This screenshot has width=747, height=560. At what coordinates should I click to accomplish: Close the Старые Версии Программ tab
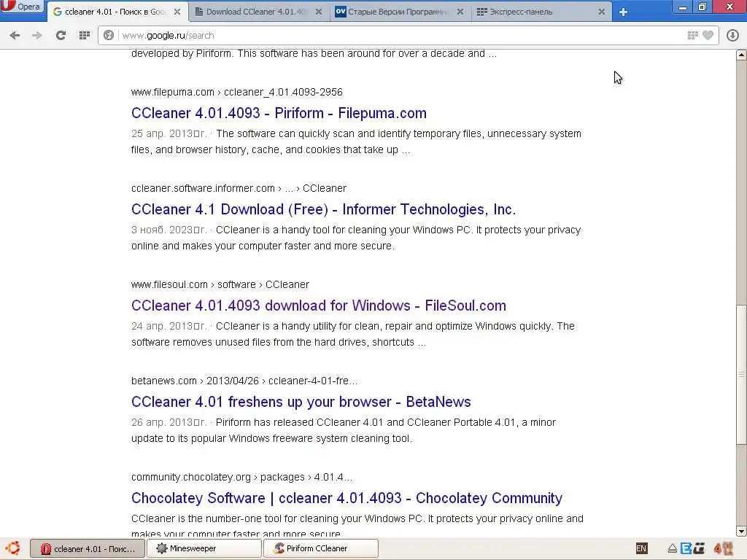point(460,12)
